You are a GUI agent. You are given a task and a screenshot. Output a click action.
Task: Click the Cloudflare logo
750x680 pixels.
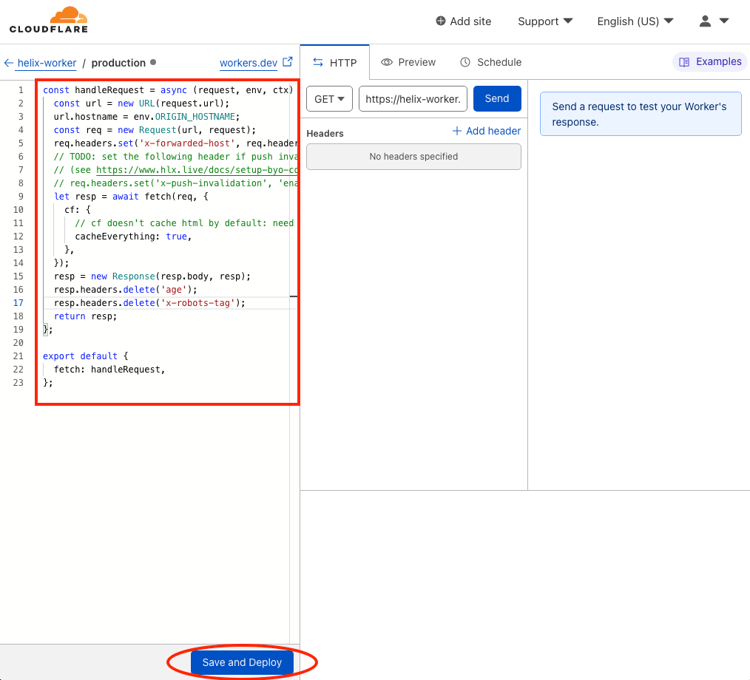(49, 20)
